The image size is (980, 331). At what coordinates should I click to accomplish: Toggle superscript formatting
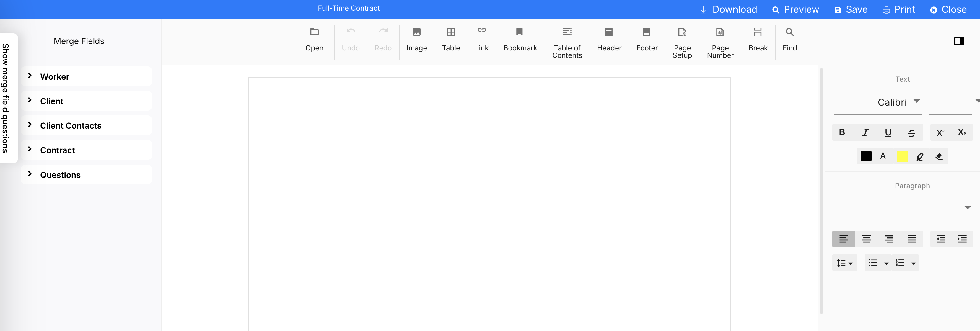pyautogui.click(x=940, y=132)
